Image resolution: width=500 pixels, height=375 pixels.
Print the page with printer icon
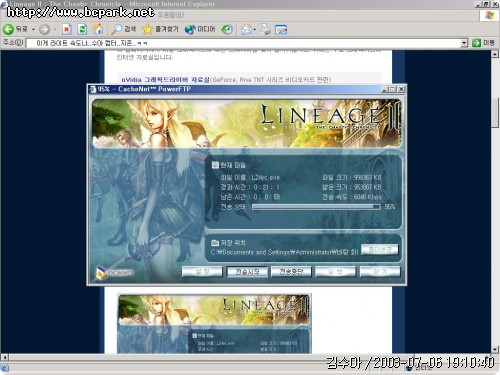[x=266, y=29]
